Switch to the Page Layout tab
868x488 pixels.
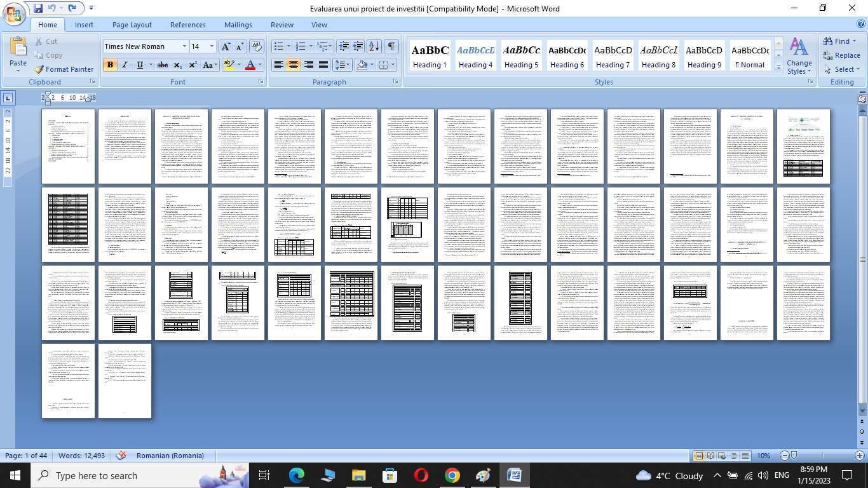(x=132, y=25)
